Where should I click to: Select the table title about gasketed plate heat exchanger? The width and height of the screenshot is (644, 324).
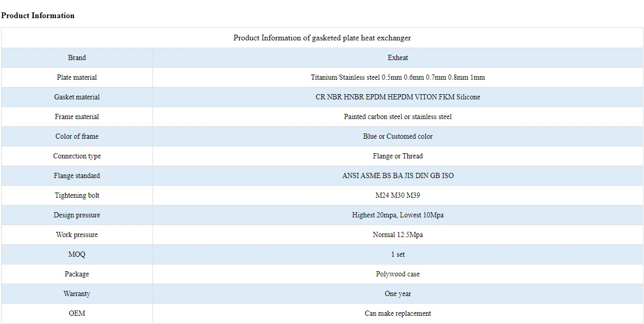[322, 38]
